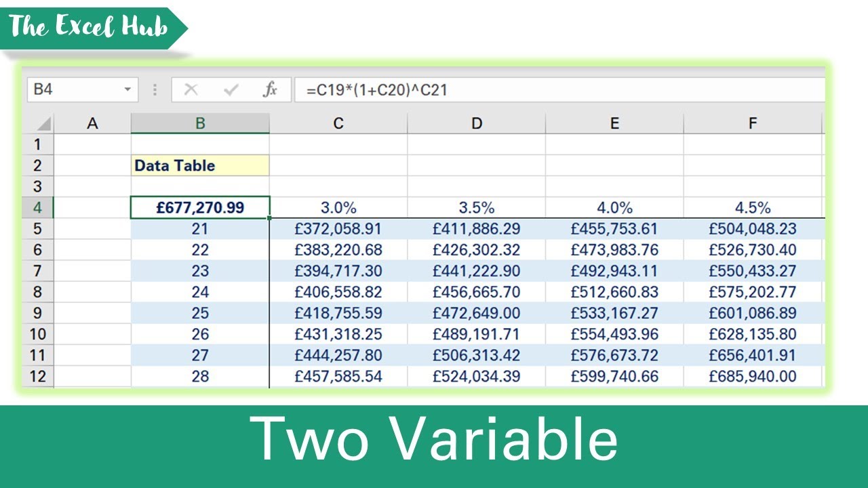Click cell £575,202.77
Viewport: 868px width, 488px height.
[x=753, y=292]
